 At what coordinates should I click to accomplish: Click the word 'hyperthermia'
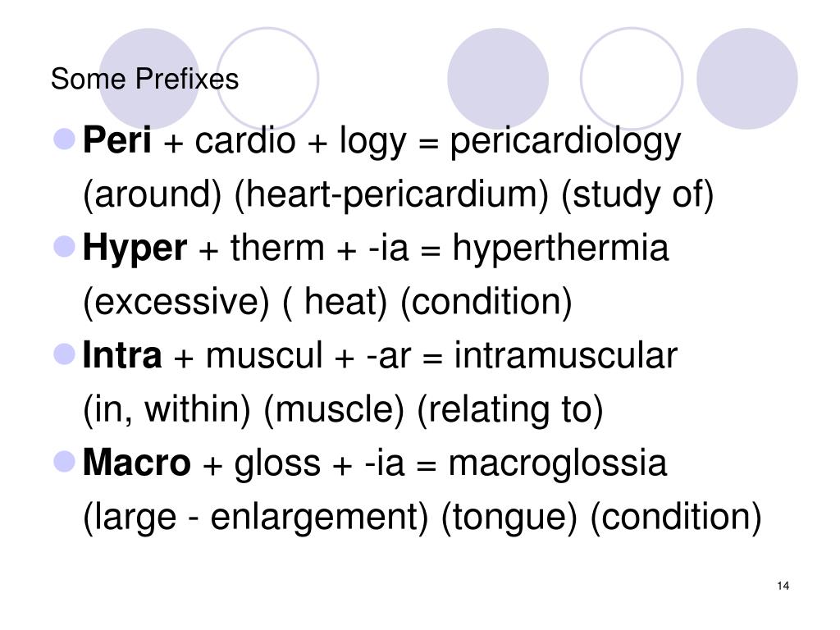(560, 249)
